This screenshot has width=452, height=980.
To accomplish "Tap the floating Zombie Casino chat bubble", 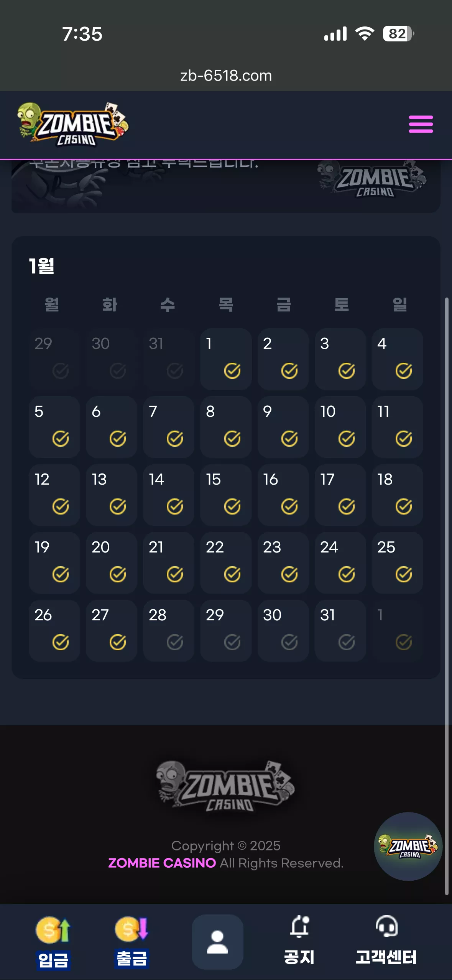I will tap(408, 846).
